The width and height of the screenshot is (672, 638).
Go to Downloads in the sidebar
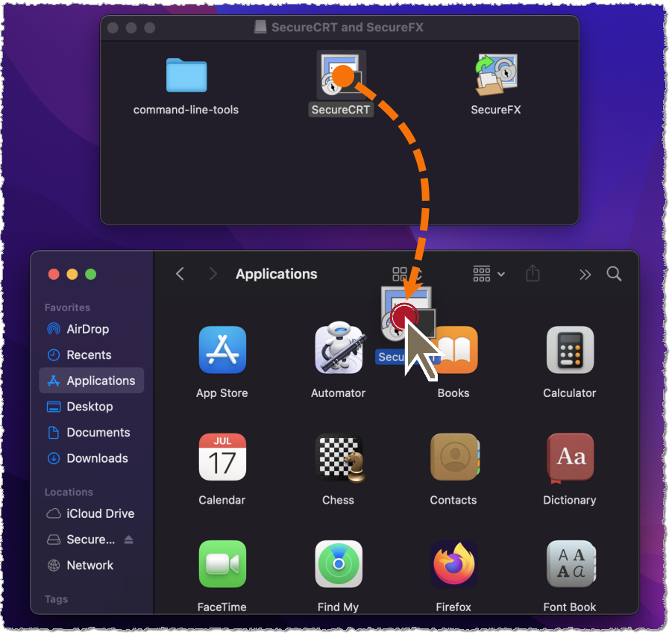pyautogui.click(x=97, y=458)
